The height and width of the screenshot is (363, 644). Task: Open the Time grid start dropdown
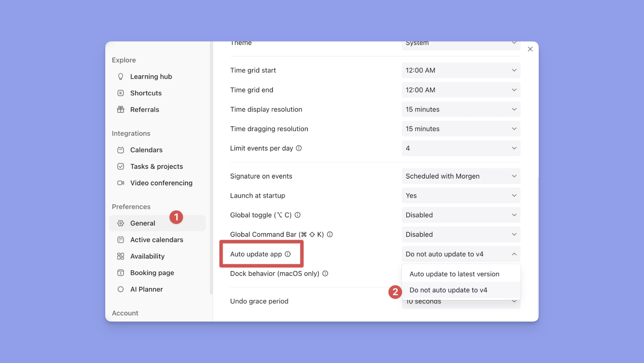pyautogui.click(x=461, y=70)
